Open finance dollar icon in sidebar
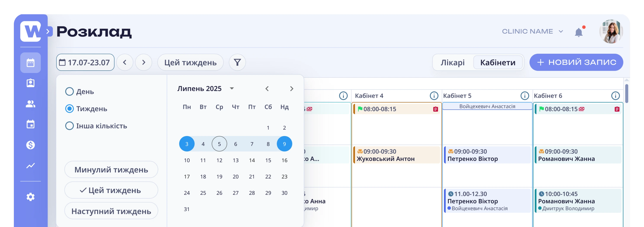This screenshot has width=644, height=227. 31,145
